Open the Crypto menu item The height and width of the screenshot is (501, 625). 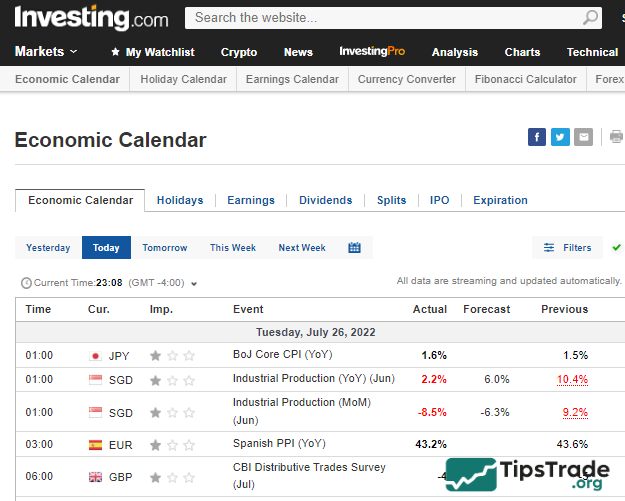point(239,52)
